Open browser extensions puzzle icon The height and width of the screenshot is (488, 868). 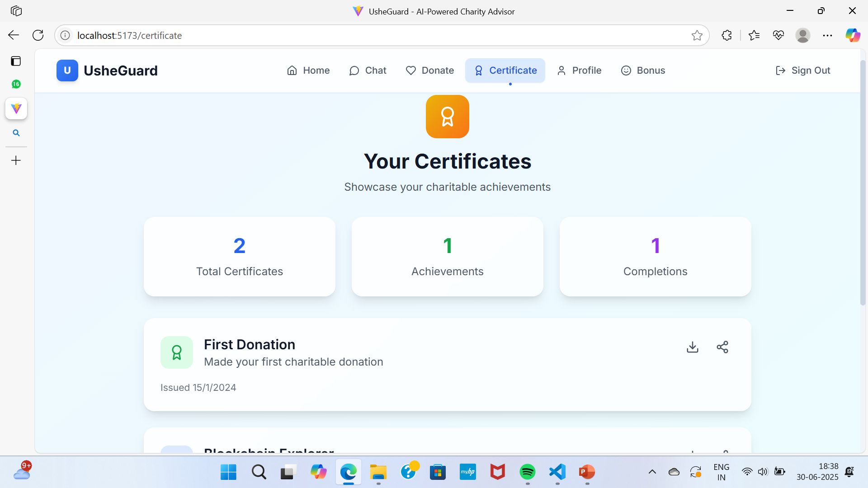click(726, 35)
